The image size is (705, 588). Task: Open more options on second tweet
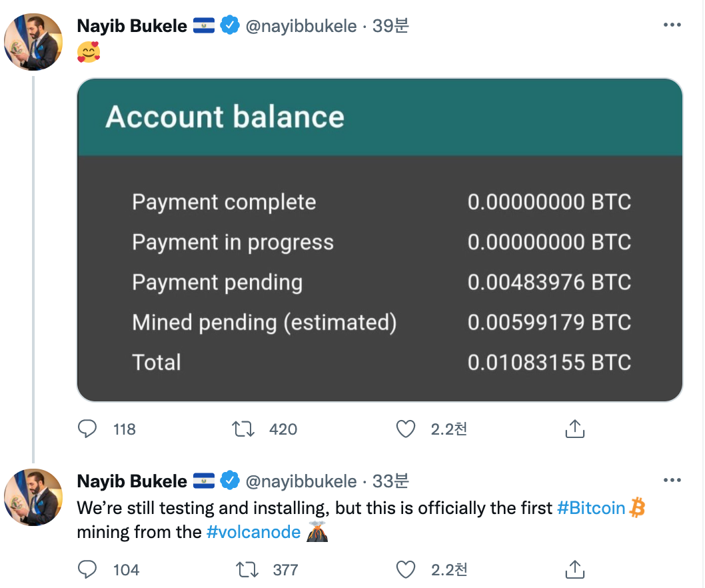pos(672,480)
